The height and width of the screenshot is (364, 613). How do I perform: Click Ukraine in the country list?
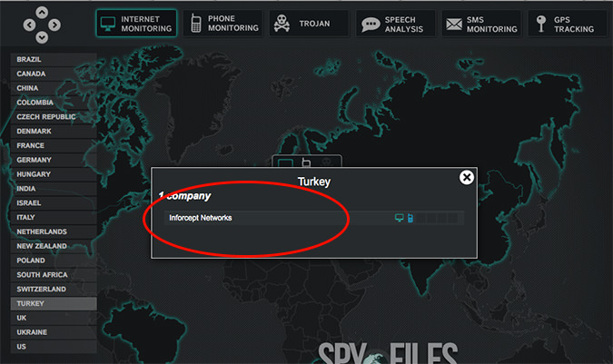point(53,332)
